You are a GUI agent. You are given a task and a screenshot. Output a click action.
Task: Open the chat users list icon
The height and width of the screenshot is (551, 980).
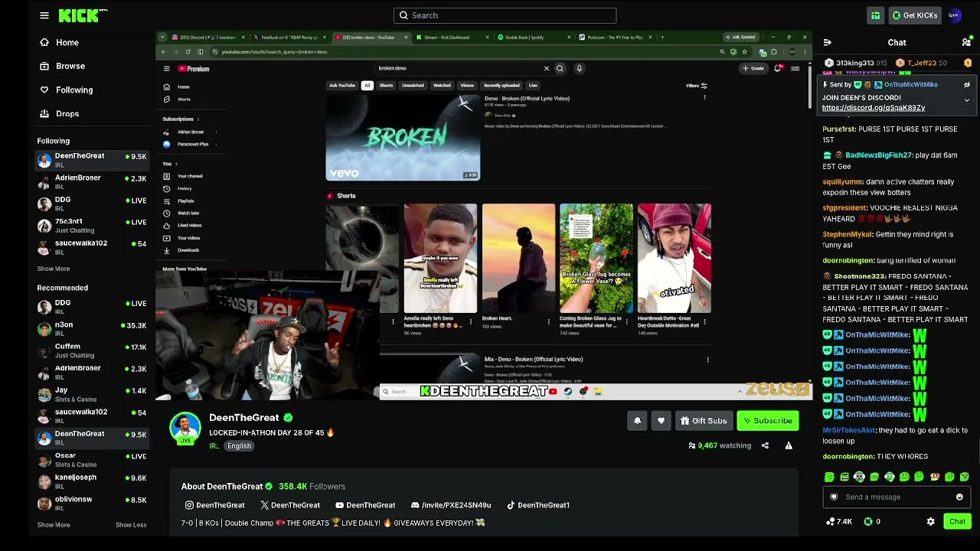(x=966, y=43)
